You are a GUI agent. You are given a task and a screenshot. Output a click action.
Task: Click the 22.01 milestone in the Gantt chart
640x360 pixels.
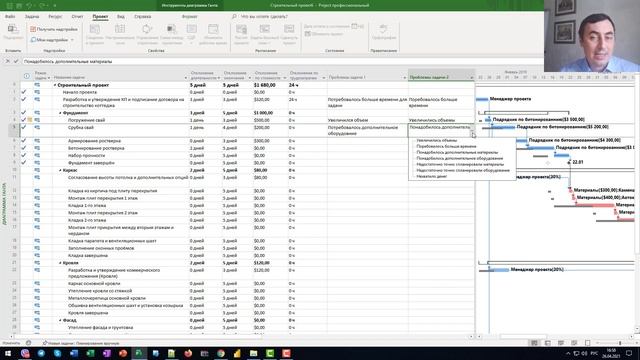(x=569, y=162)
